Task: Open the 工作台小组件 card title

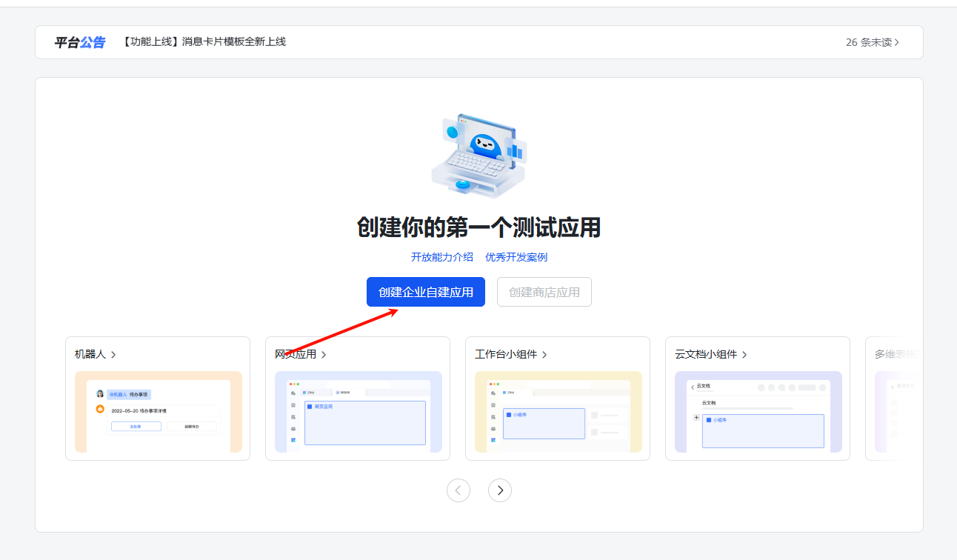Action: pos(506,354)
